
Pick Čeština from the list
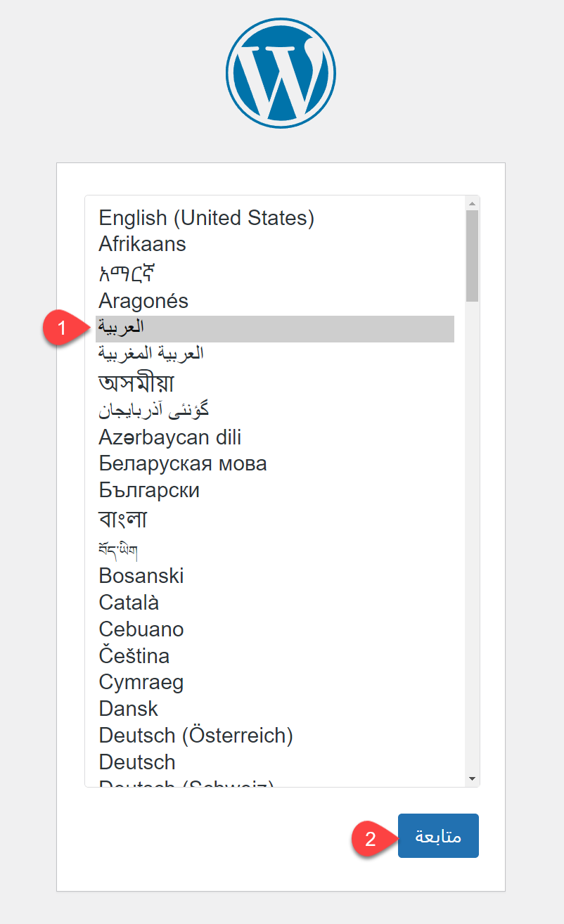(134, 656)
